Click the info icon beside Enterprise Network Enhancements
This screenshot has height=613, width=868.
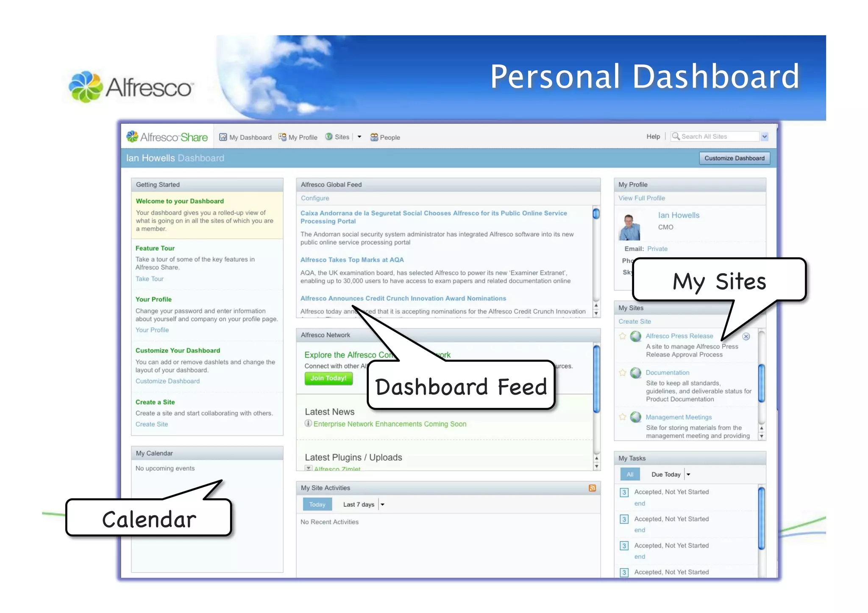(308, 423)
